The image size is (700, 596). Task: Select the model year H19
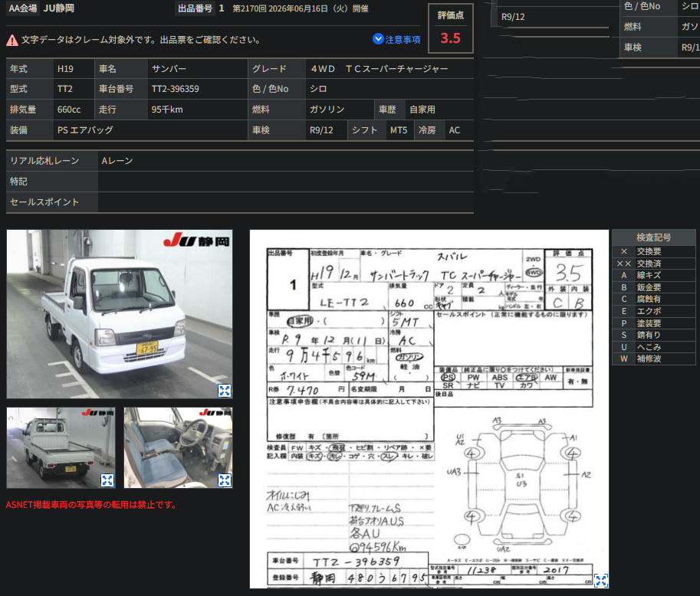(65, 69)
